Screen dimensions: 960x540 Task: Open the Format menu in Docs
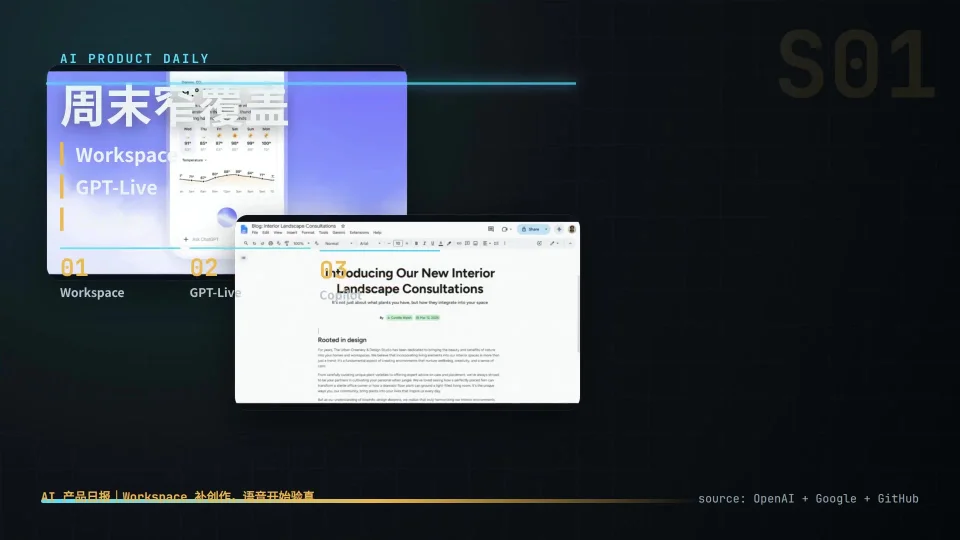point(308,233)
